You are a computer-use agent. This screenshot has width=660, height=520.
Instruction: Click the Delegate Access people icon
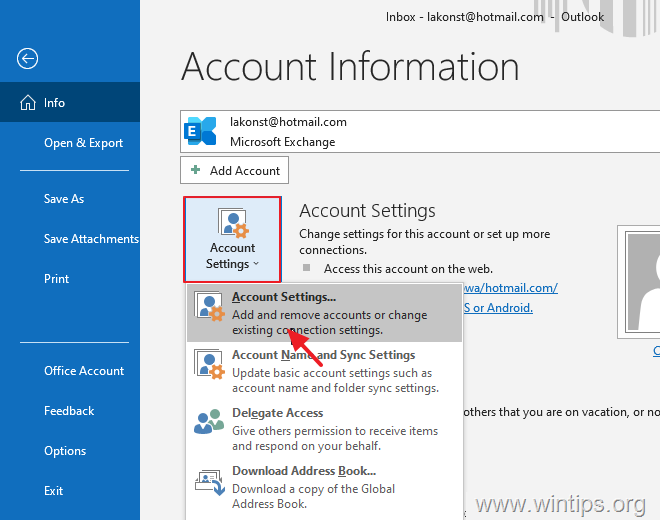(x=209, y=421)
